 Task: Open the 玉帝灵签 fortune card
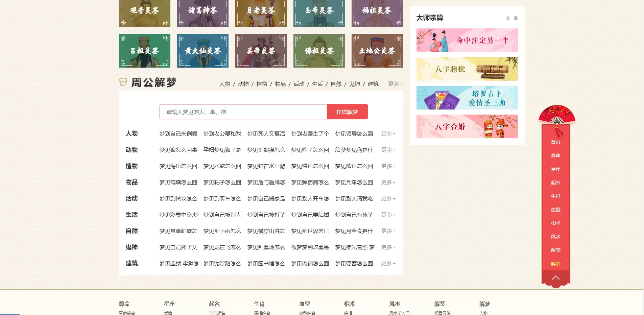(319, 13)
